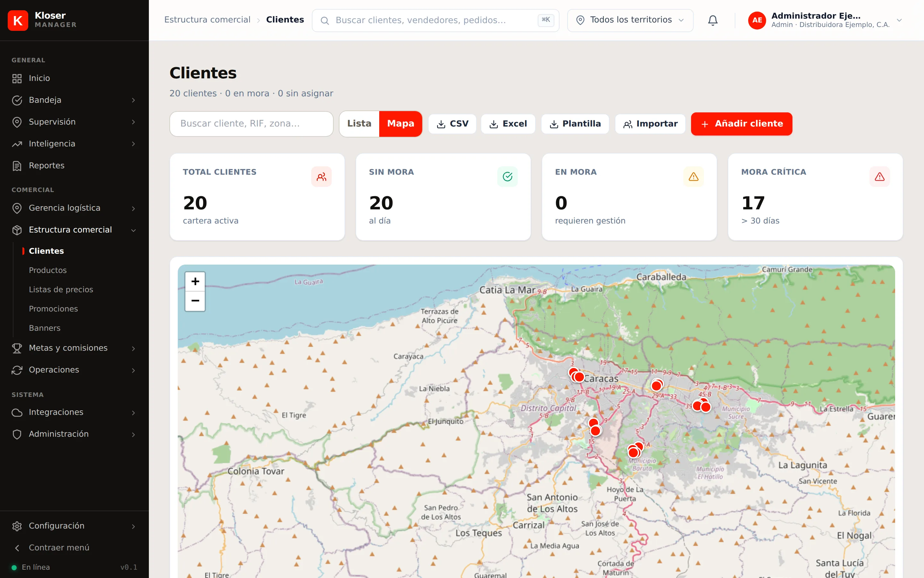Expand the Gerencia logística chevron
Image resolution: width=924 pixels, height=578 pixels.
pyautogui.click(x=133, y=208)
